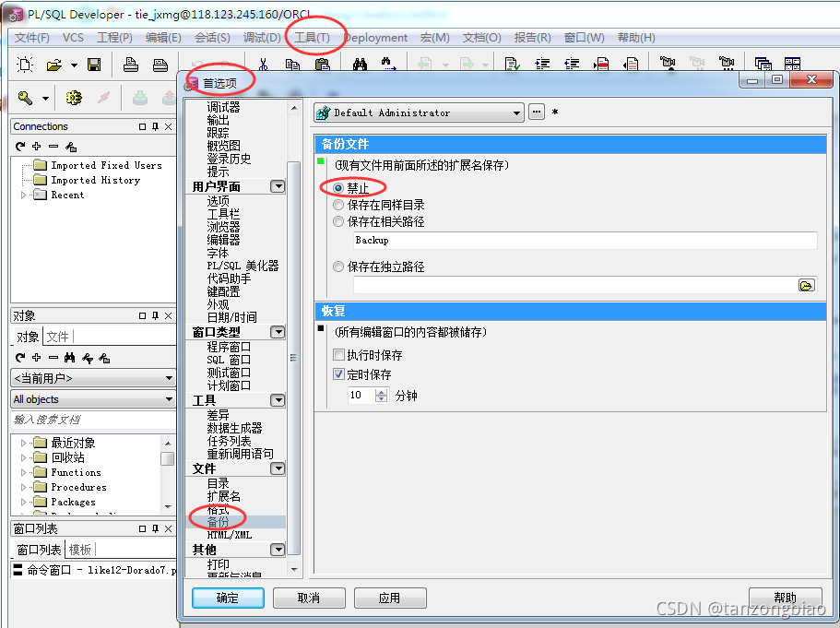
Task: Switch to the 模板 tab
Action: pyautogui.click(x=80, y=550)
